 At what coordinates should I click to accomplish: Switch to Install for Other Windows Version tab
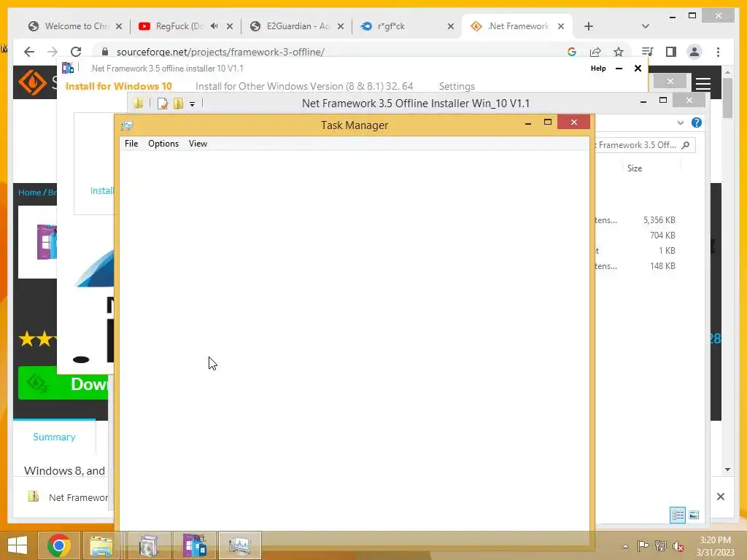(x=304, y=86)
